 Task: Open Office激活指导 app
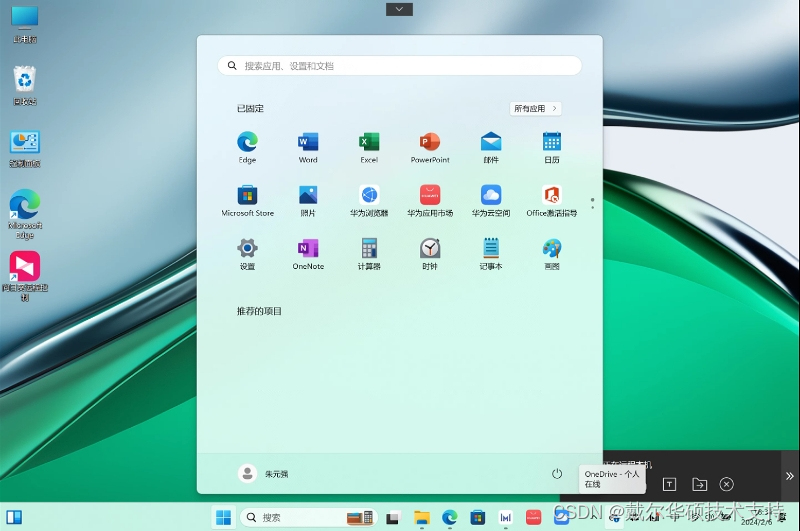[552, 201]
